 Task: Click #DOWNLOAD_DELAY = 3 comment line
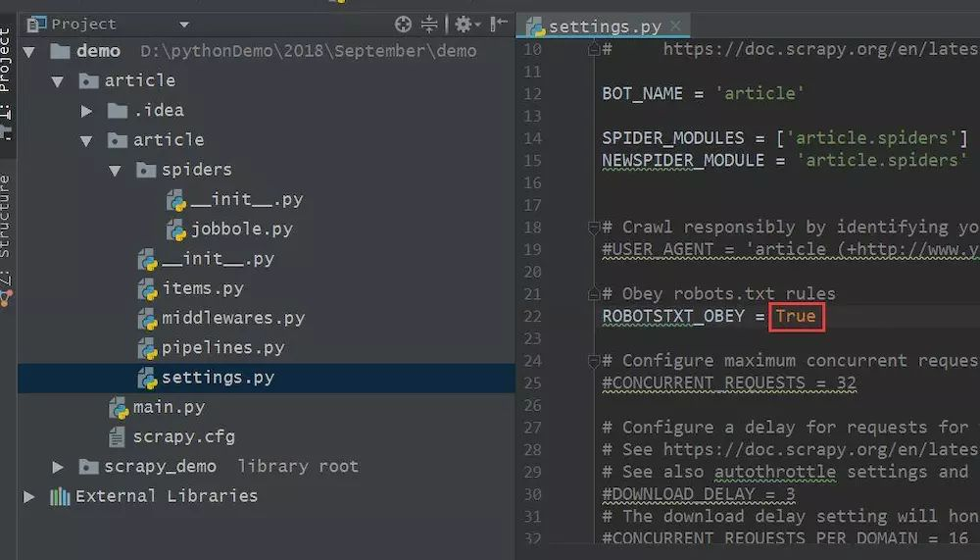coord(698,495)
